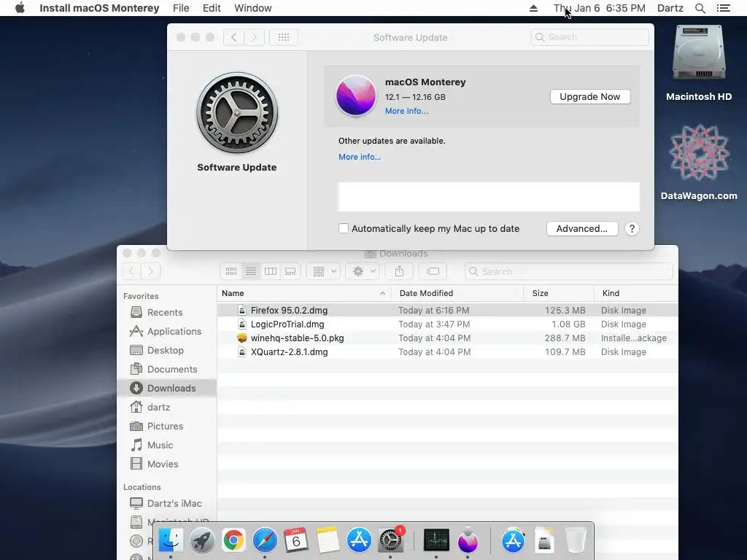Open the Finder group-by dropdown
The width and height of the screenshot is (747, 560).
325,271
